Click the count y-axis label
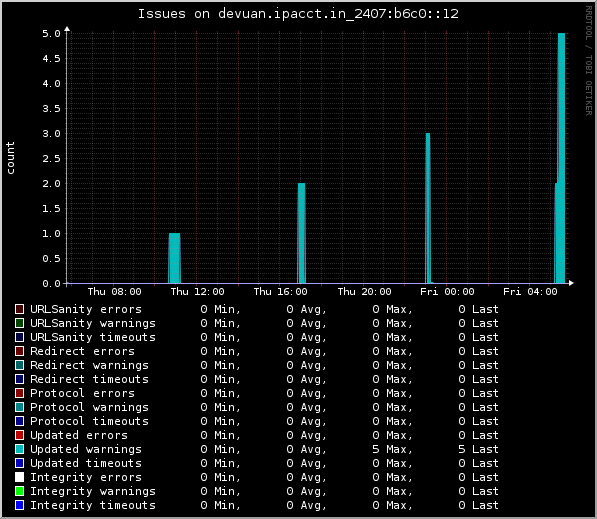597x519 pixels. [10, 158]
